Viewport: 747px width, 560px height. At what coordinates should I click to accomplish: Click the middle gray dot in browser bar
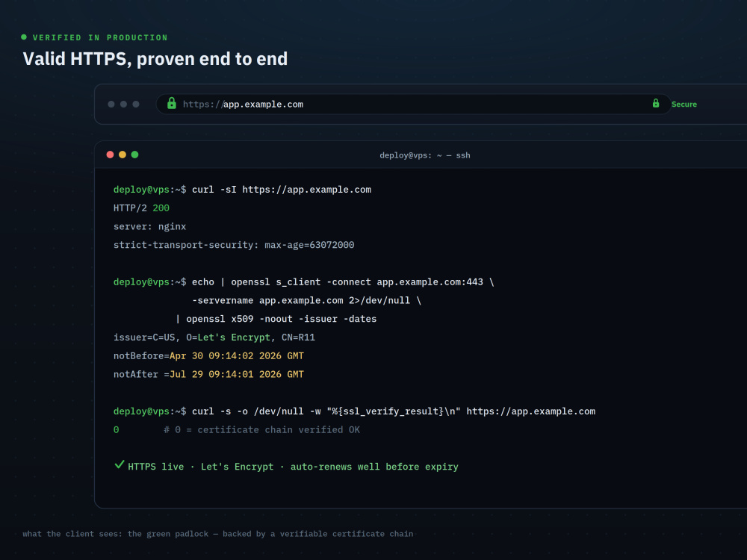coord(123,105)
